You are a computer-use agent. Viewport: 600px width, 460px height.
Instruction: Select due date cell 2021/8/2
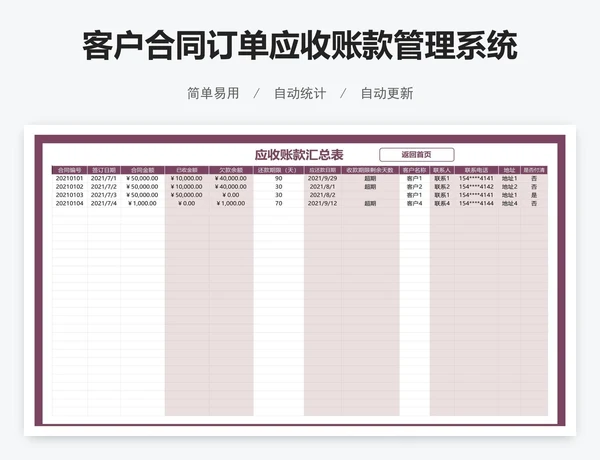[x=323, y=195]
